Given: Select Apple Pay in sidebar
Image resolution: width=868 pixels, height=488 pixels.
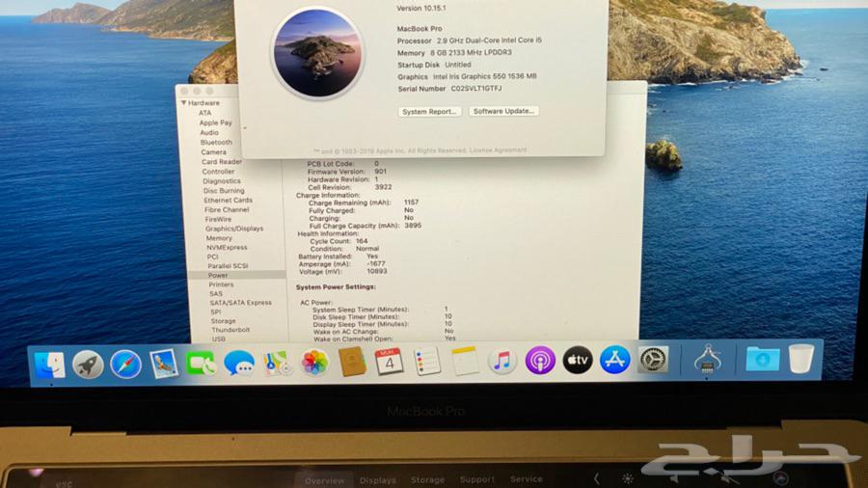Looking at the screenshot, I should pos(215,122).
